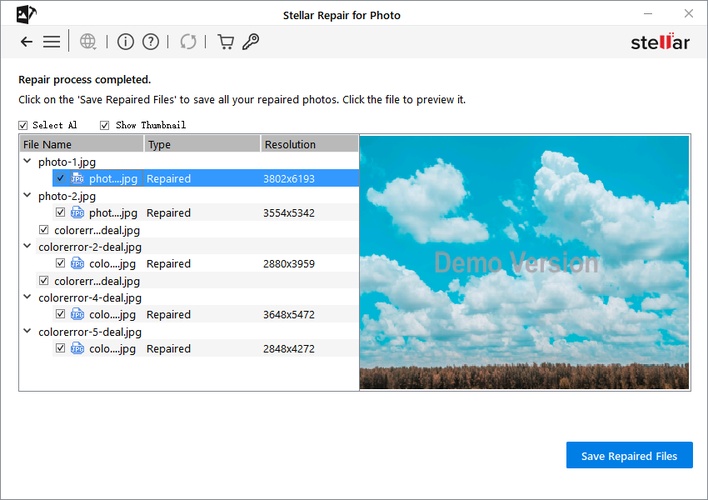Open the Help question mark icon
The image size is (708, 500).
tap(151, 42)
